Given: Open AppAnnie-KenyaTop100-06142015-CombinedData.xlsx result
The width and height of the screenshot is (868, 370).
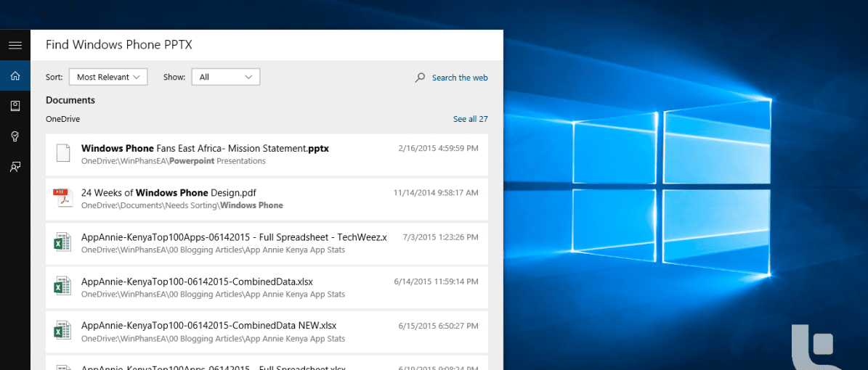Looking at the screenshot, I should (x=267, y=287).
